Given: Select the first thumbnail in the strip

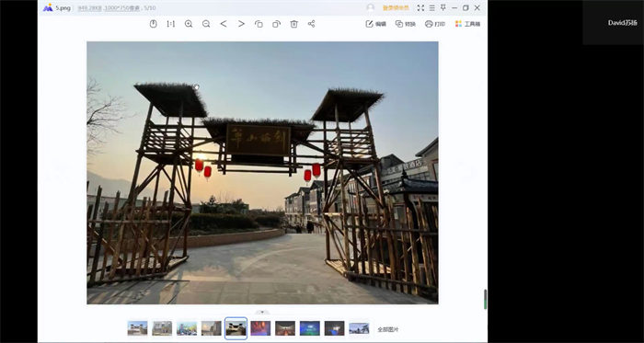Looking at the screenshot, I should click(138, 328).
